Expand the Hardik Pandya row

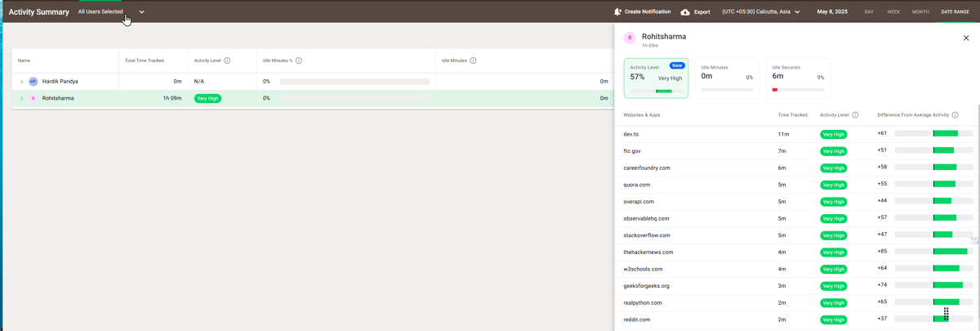[22, 82]
